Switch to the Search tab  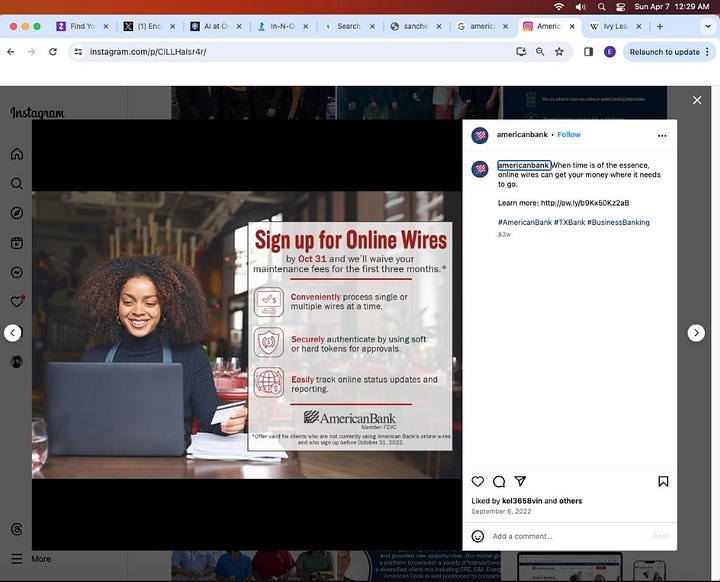tap(349, 26)
